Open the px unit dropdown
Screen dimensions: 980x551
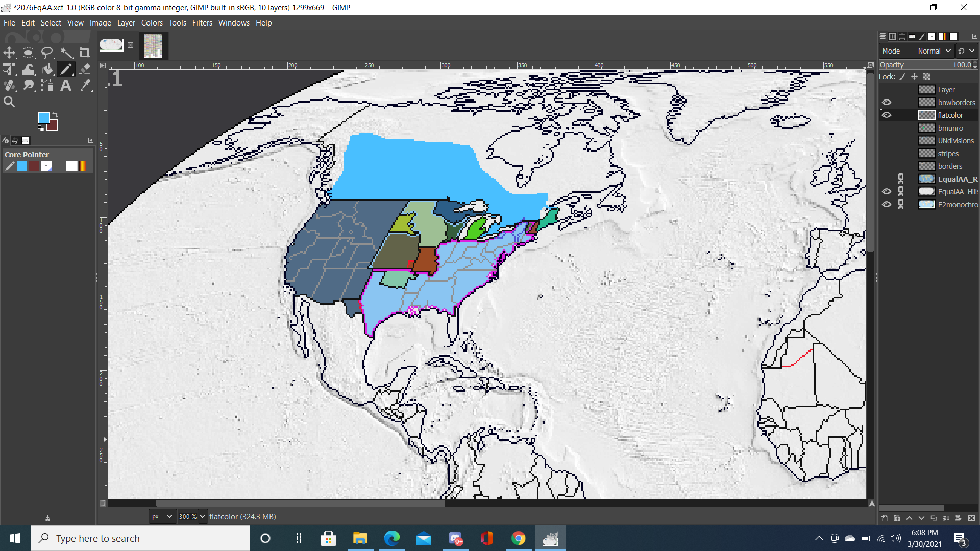162,516
